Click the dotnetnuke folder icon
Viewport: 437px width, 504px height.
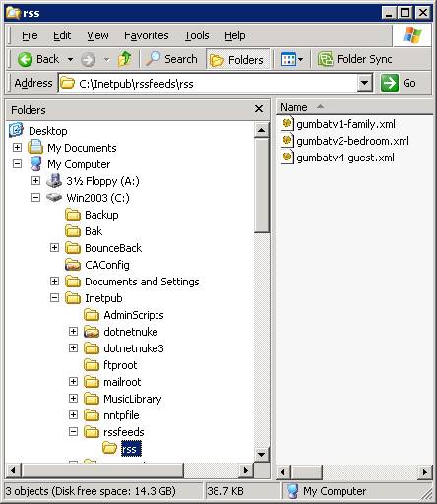pyautogui.click(x=92, y=332)
